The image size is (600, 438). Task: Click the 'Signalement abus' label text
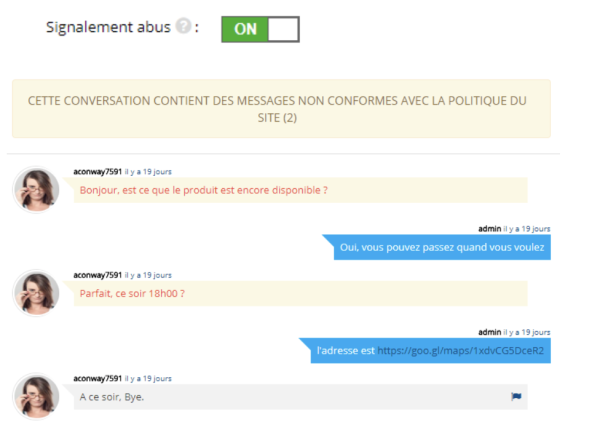(108, 28)
